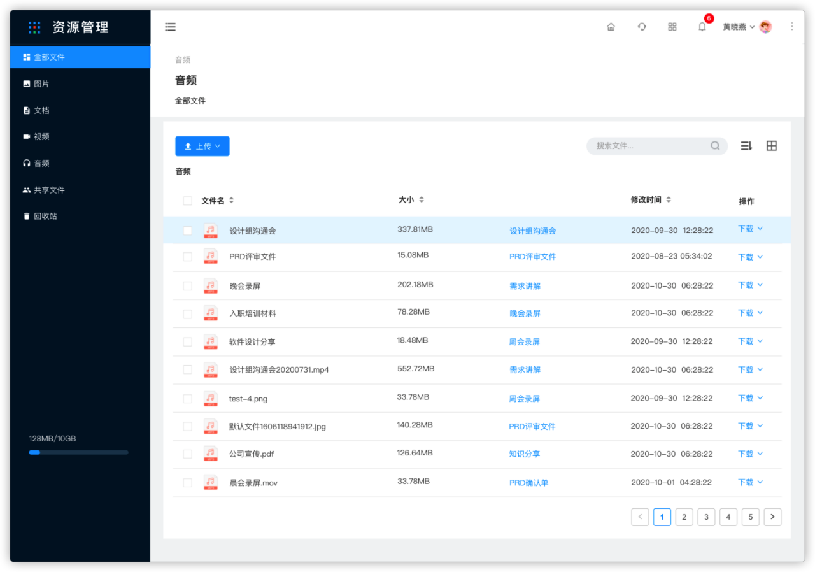Click the 资源管理 logo dots icon
Screen dimensions: 815x572
pos(34,27)
